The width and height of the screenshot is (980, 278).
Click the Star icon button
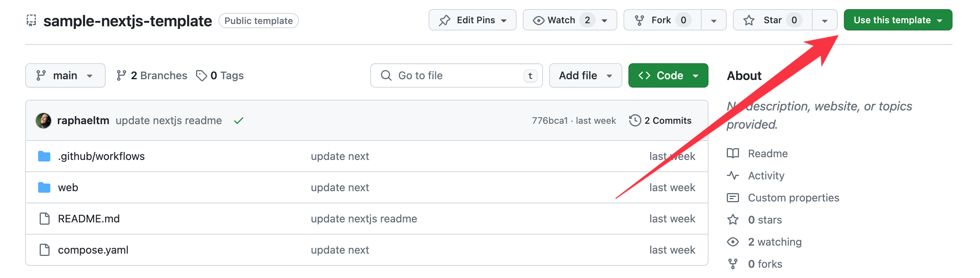tap(749, 20)
